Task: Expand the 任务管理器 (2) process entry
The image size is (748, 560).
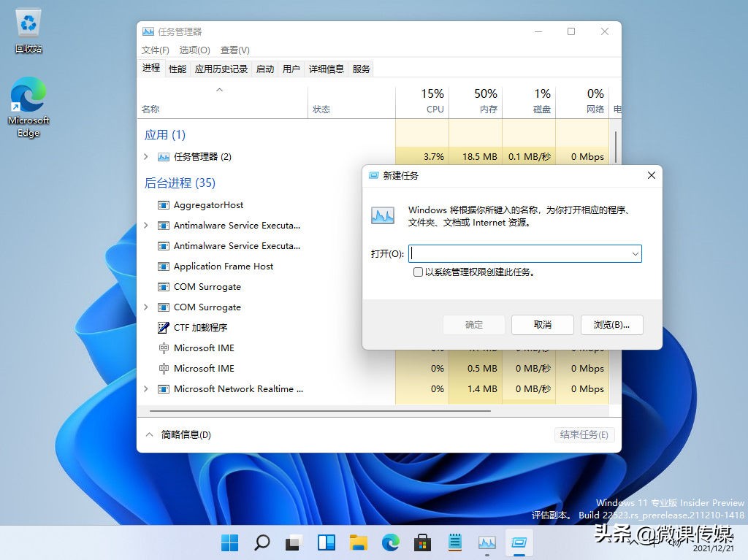Action: coord(145,156)
